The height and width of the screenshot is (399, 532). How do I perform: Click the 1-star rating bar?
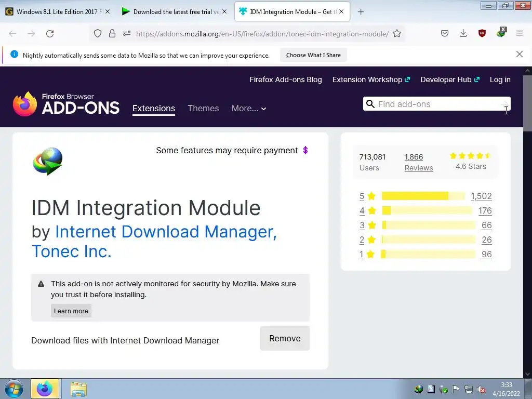[x=428, y=254]
